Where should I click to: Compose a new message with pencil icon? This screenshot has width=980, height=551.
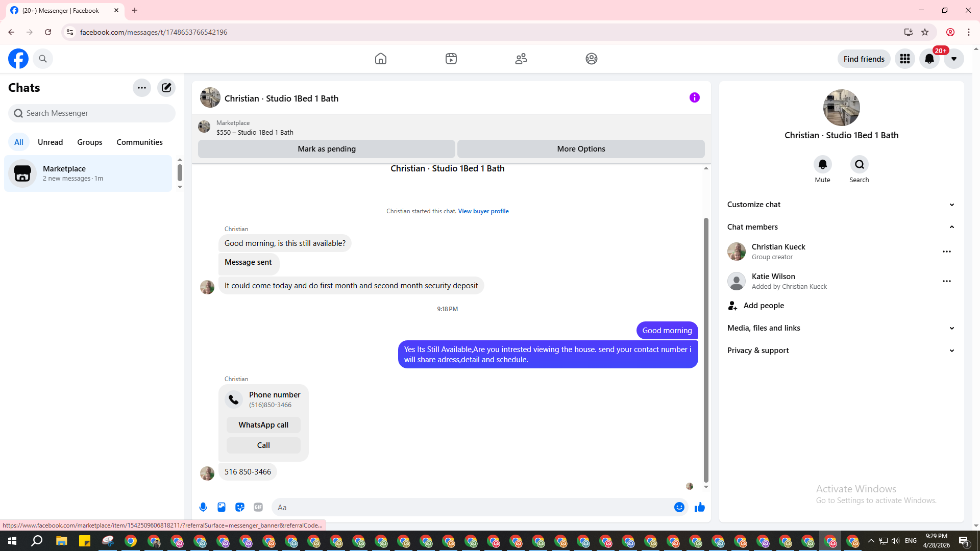tap(166, 88)
